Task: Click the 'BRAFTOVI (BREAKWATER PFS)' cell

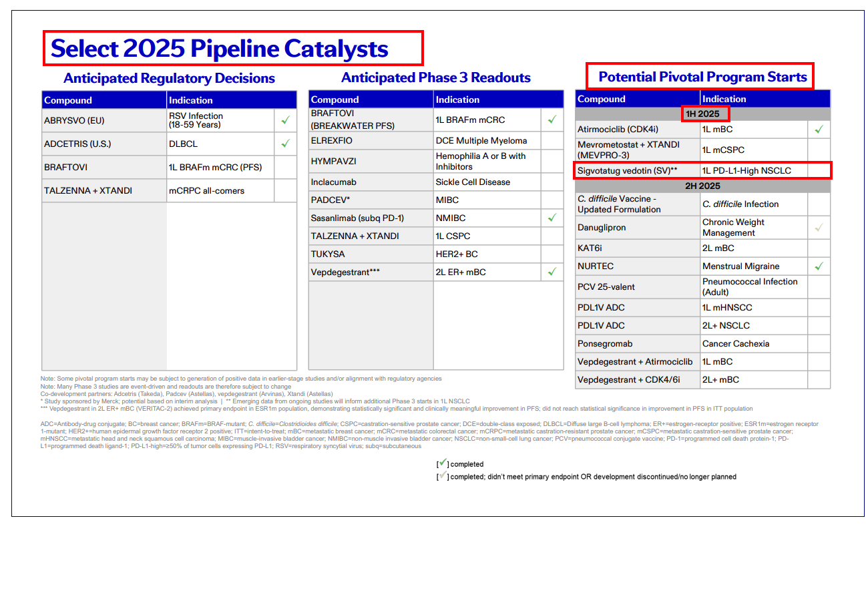Action: (371, 120)
